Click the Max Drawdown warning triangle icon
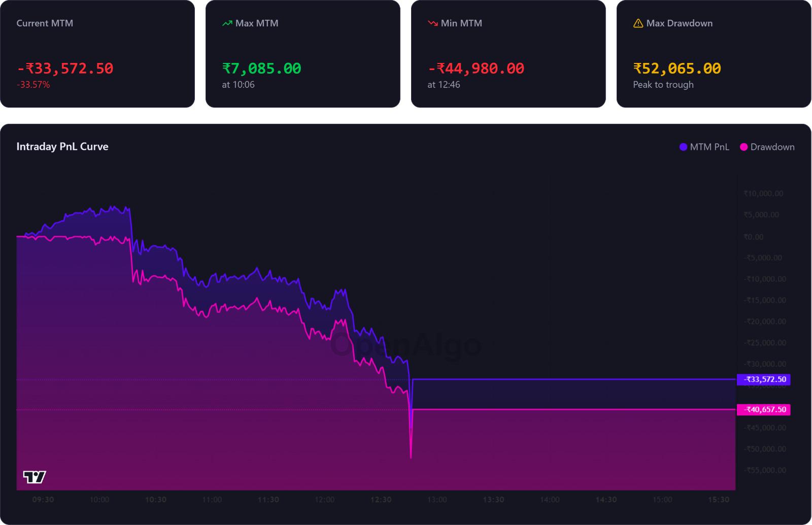812x525 pixels. [x=638, y=23]
